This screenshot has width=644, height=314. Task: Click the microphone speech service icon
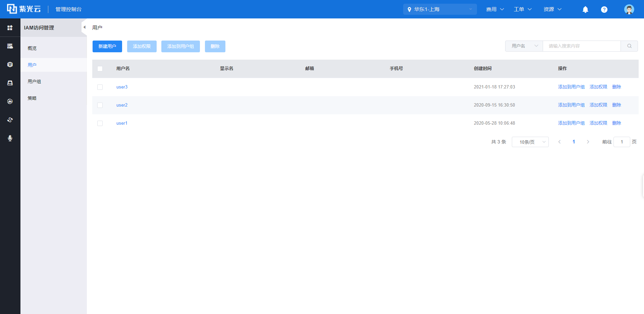[10, 138]
